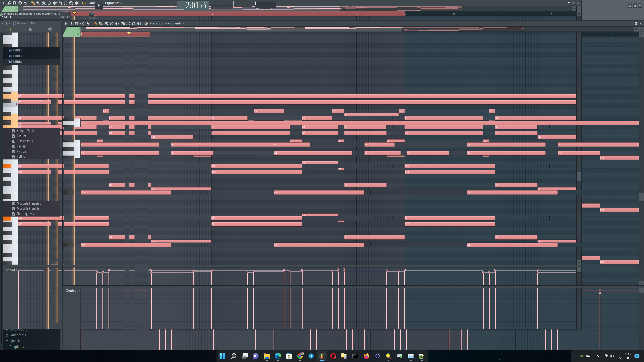
Task: Select the FMLead preset
Action: pyautogui.click(x=22, y=157)
